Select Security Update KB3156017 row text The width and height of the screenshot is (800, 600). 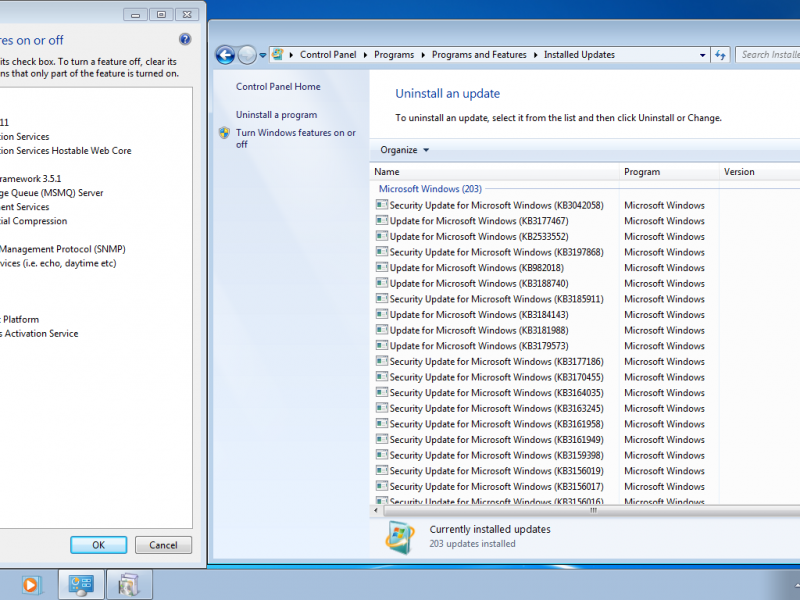496,487
